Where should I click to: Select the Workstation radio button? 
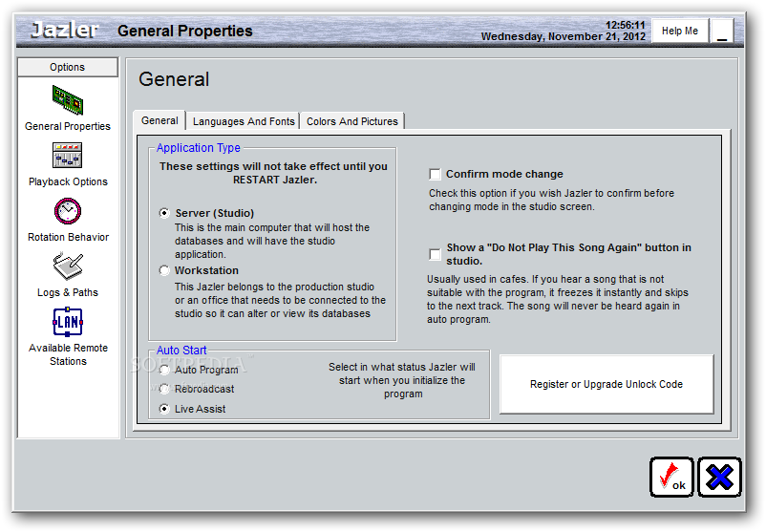[x=164, y=270]
